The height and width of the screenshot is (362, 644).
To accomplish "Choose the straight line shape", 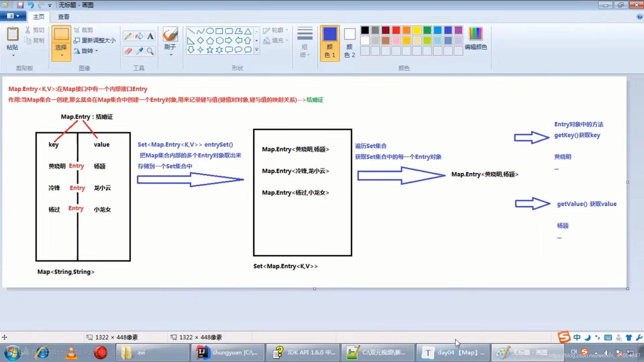I will 191,31.
